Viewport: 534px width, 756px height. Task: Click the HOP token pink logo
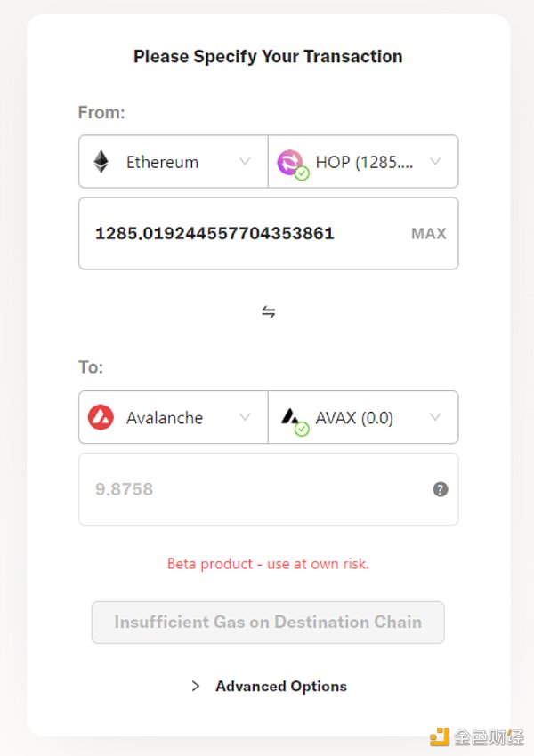pos(289,162)
